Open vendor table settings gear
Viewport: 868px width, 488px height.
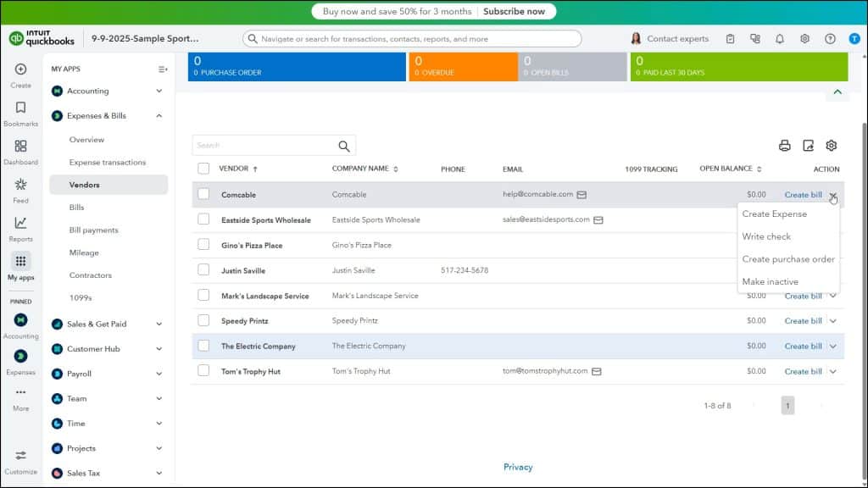[831, 146]
